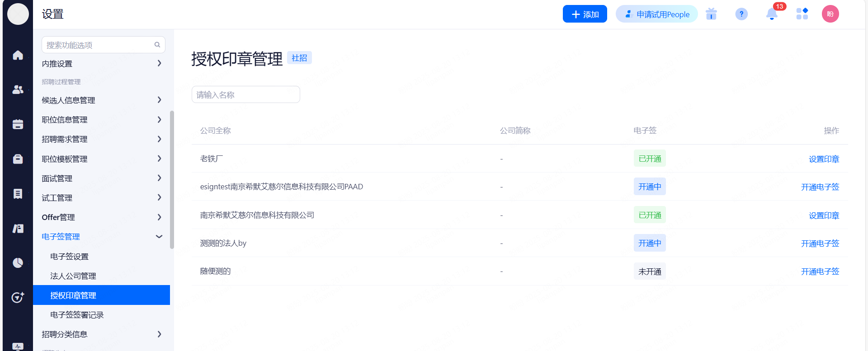
Task: Expand the 内推设置 menu section
Action: pyautogui.click(x=102, y=64)
